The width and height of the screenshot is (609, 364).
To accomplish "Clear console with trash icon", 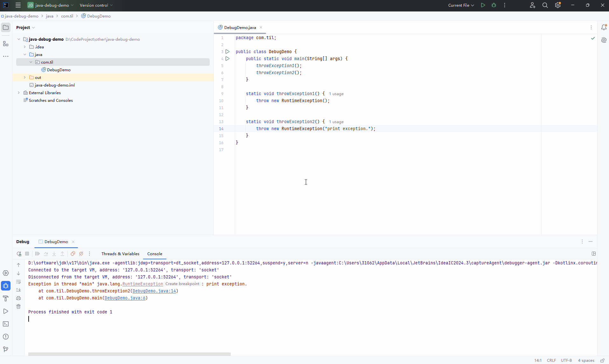I will (18, 306).
